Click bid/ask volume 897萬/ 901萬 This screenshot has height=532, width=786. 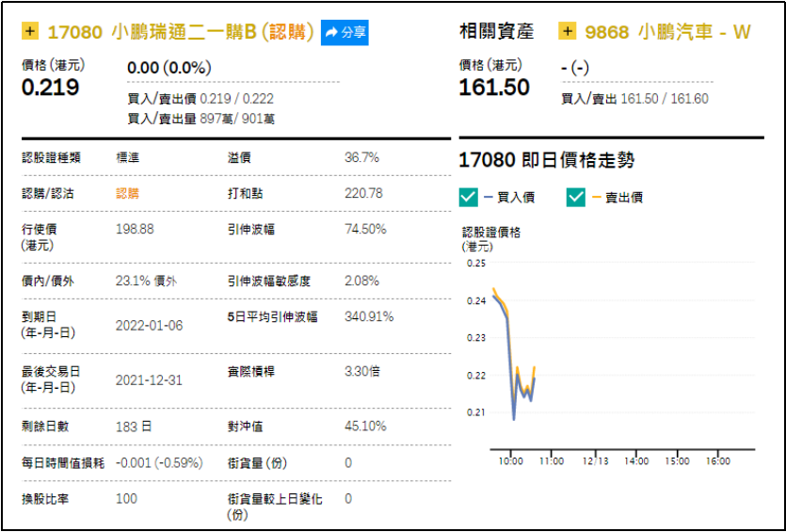237,119
